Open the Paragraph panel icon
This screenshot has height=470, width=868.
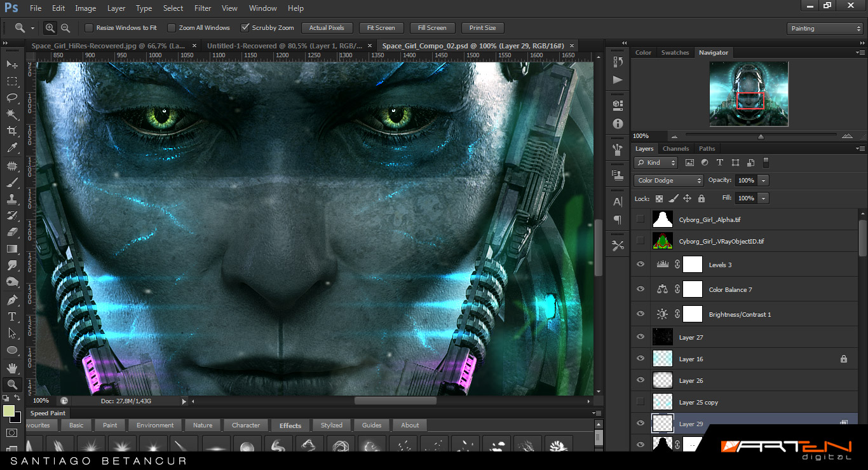[x=618, y=220]
